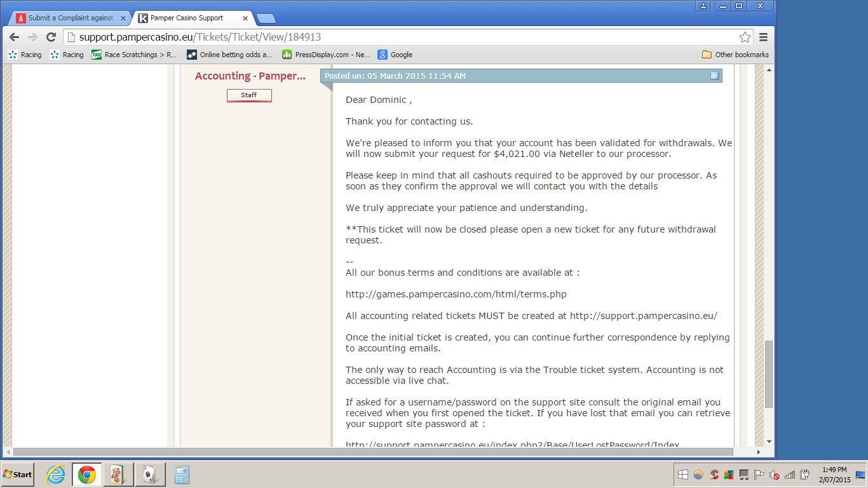
Task: Open the Solitaire card game from the taskbar
Action: [x=150, y=475]
